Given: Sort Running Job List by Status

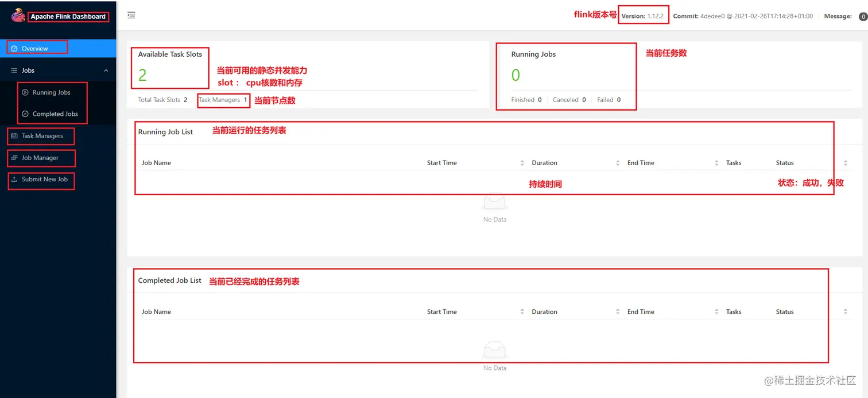Looking at the screenshot, I should (x=846, y=163).
